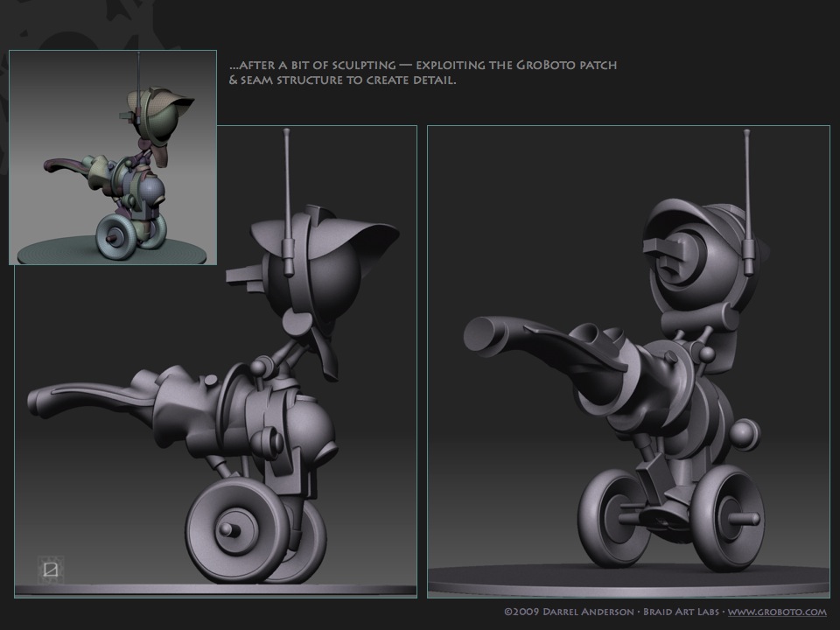Click the caption line "& seam structure to create detail."
Screen dimensions: 840x630
click(x=343, y=80)
